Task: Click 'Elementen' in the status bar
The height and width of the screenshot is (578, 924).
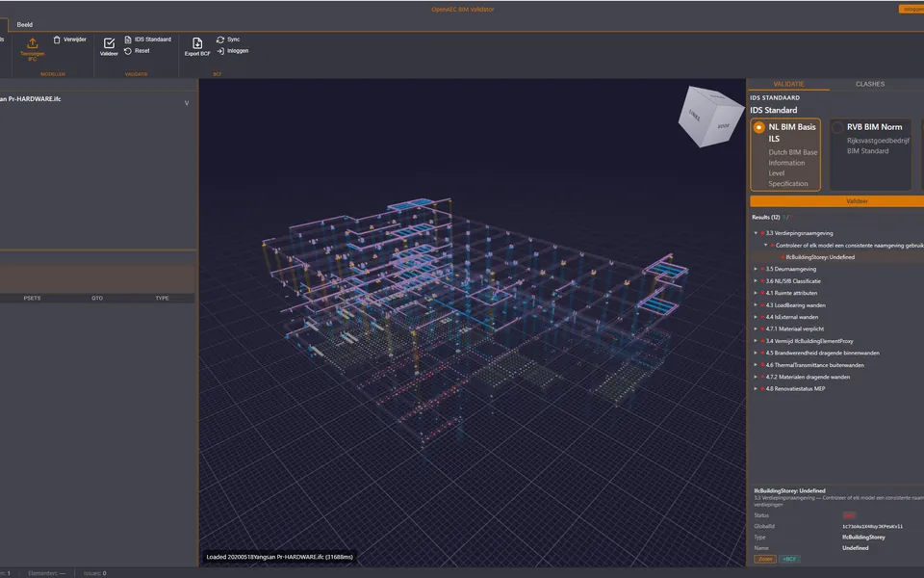Action: tap(46, 573)
